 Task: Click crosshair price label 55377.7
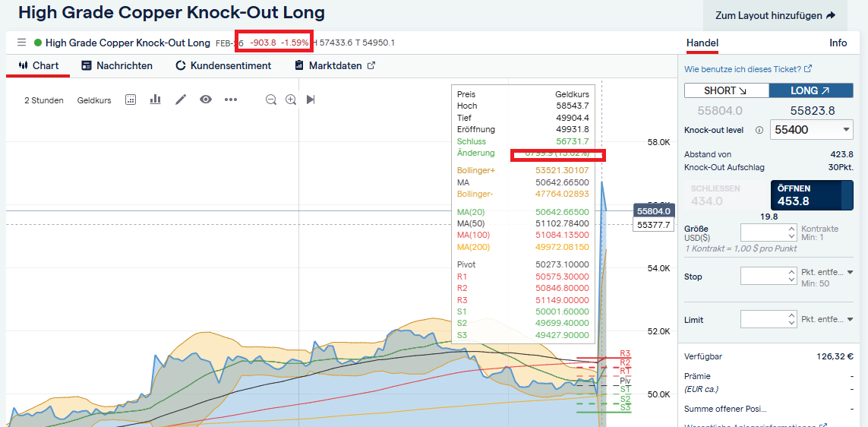(654, 225)
